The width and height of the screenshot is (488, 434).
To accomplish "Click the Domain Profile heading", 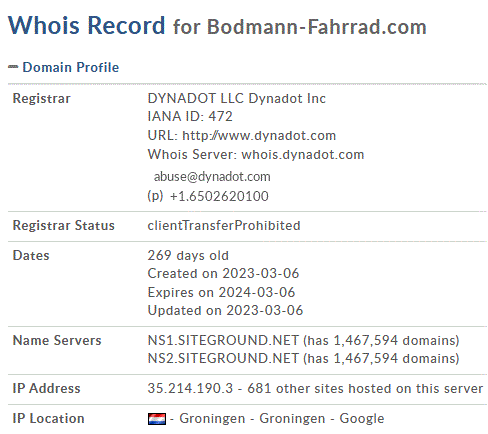I will click(x=71, y=67).
